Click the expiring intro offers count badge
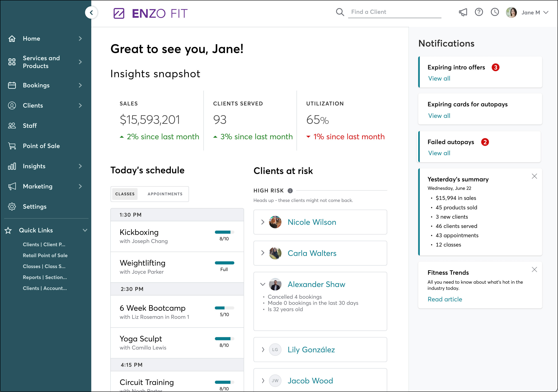Image resolution: width=558 pixels, height=392 pixels. coord(495,67)
